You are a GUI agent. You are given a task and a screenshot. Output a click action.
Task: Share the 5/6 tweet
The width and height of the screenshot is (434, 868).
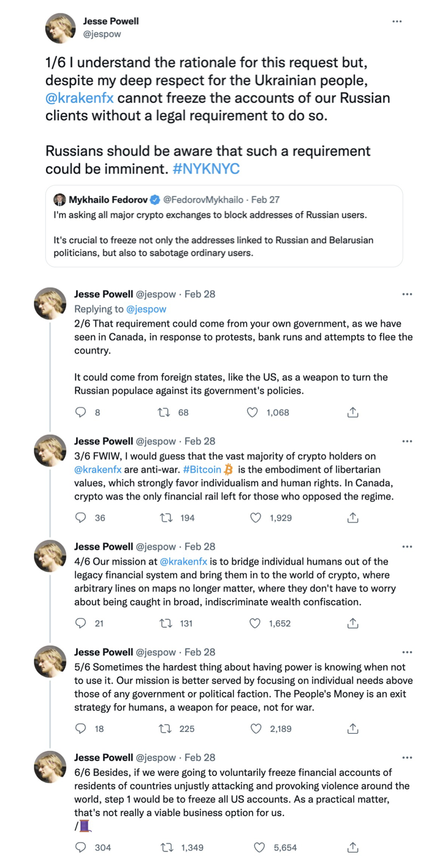(x=352, y=729)
